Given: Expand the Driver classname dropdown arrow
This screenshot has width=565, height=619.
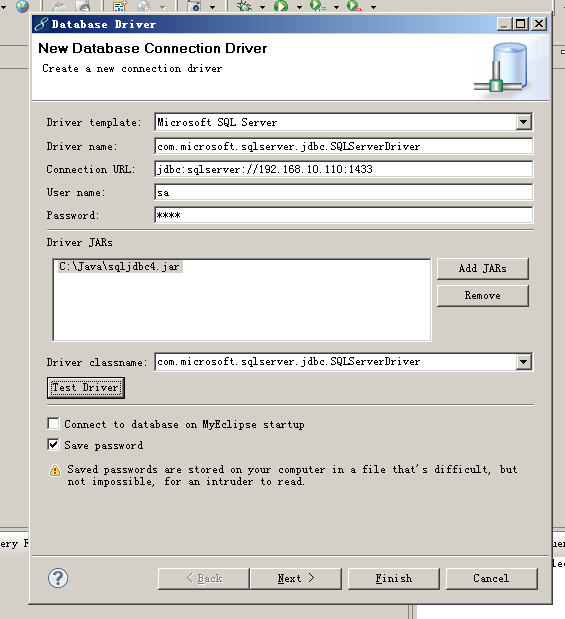Looking at the screenshot, I should click(x=524, y=362).
